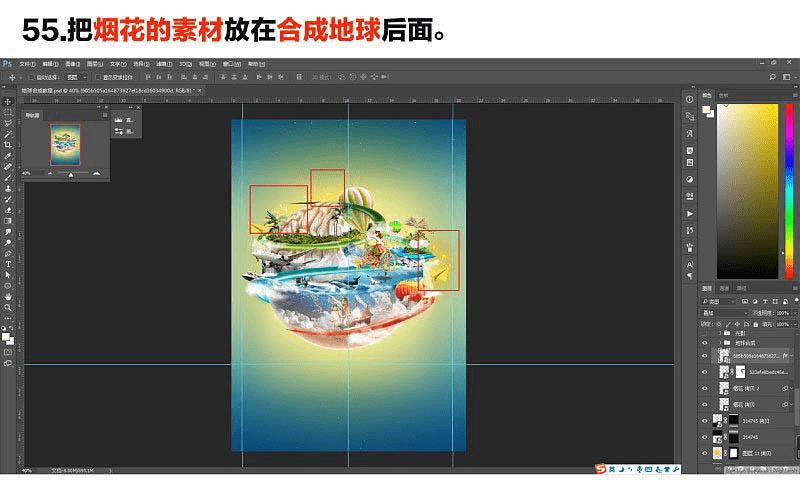Open the Adjustments panel icon in dock
Viewport: 800px width, 480px height.
coord(689,179)
